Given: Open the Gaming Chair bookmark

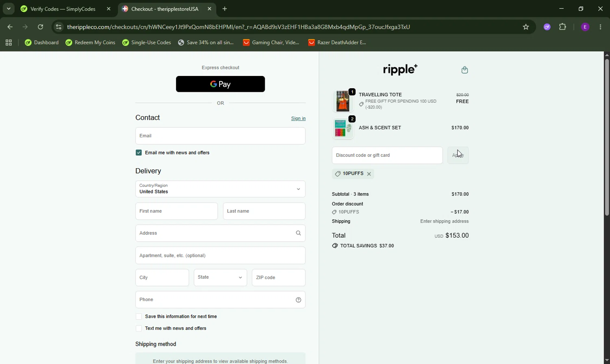Looking at the screenshot, I should pos(271,43).
